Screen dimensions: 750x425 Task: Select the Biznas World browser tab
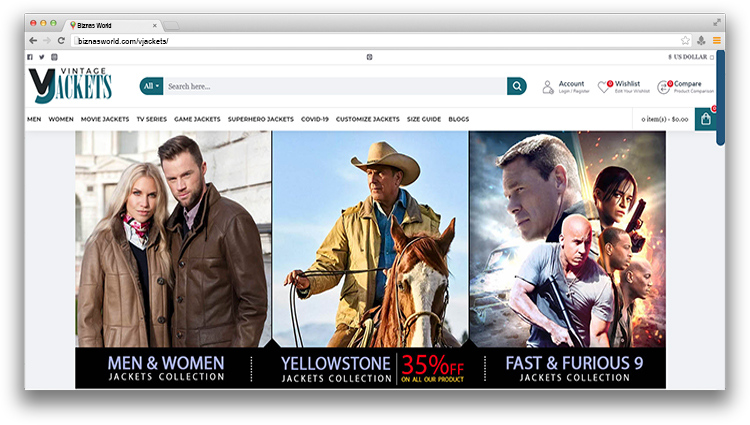click(112, 25)
